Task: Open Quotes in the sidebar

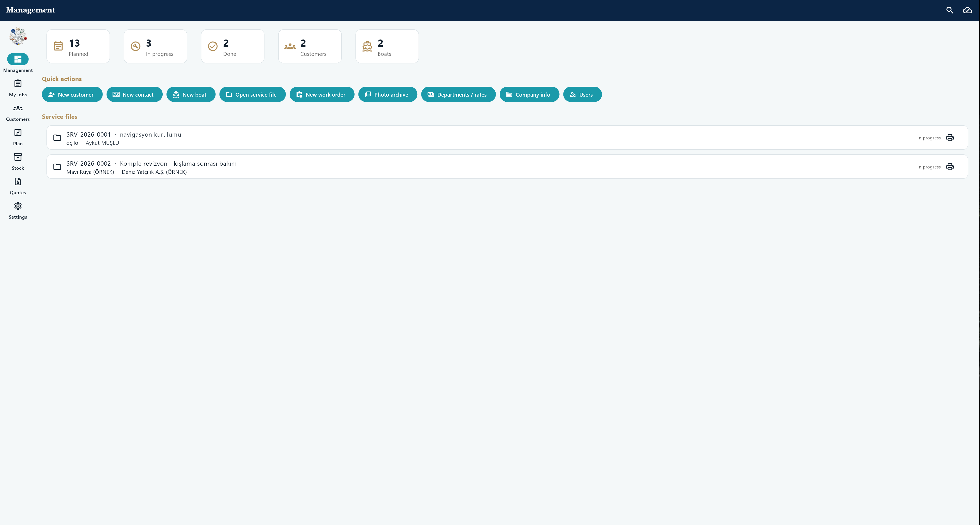Action: 18,186
